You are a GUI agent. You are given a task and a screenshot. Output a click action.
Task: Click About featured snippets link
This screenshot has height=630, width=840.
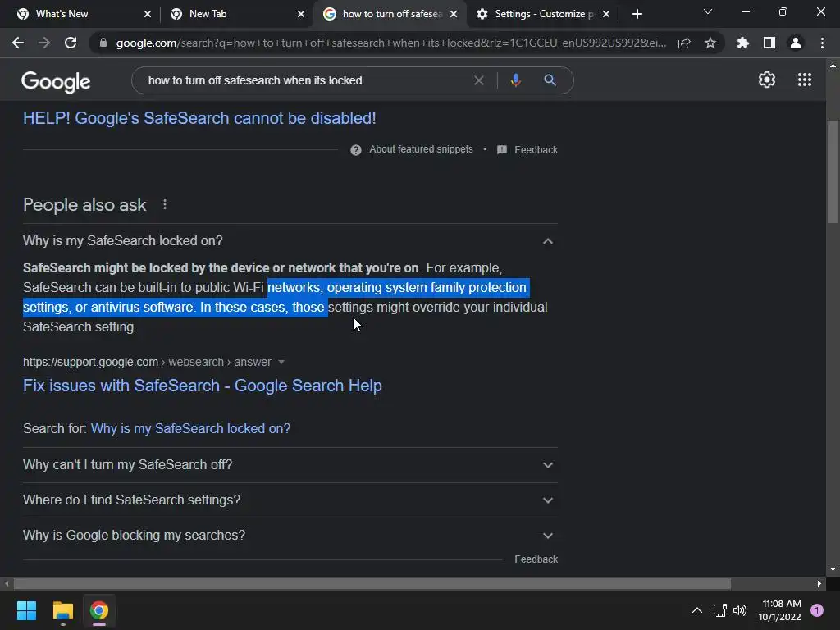coord(421,149)
